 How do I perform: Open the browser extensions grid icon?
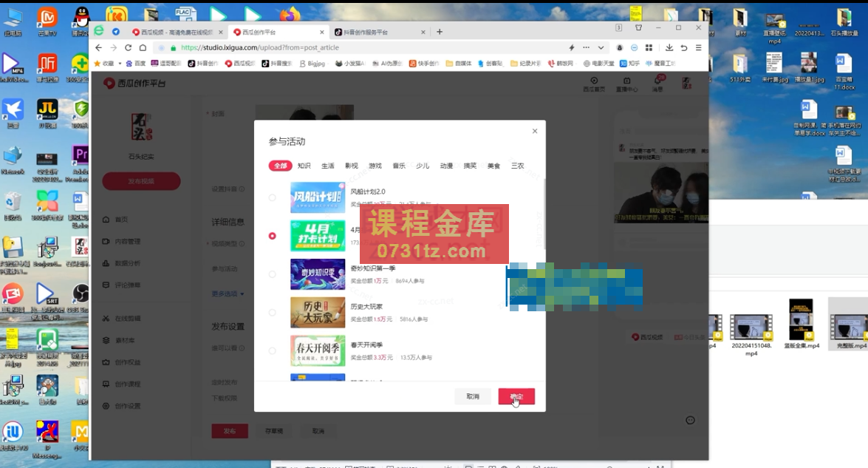click(649, 47)
